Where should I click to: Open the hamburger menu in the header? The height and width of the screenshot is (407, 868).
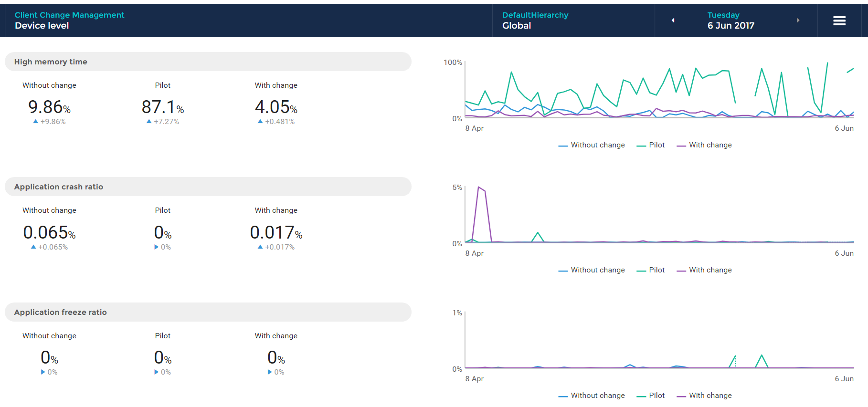click(x=839, y=21)
